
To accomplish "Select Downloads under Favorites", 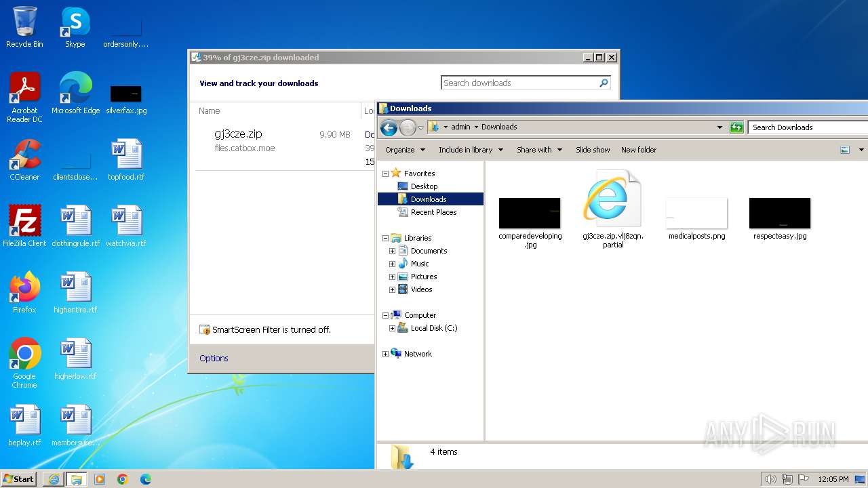I will [x=431, y=199].
